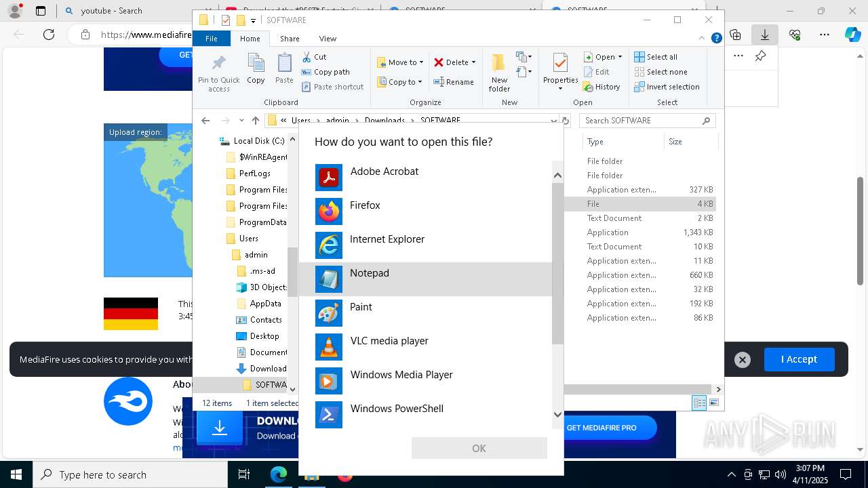Select the admin folder in tree
The width and height of the screenshot is (868, 488).
[250, 255]
